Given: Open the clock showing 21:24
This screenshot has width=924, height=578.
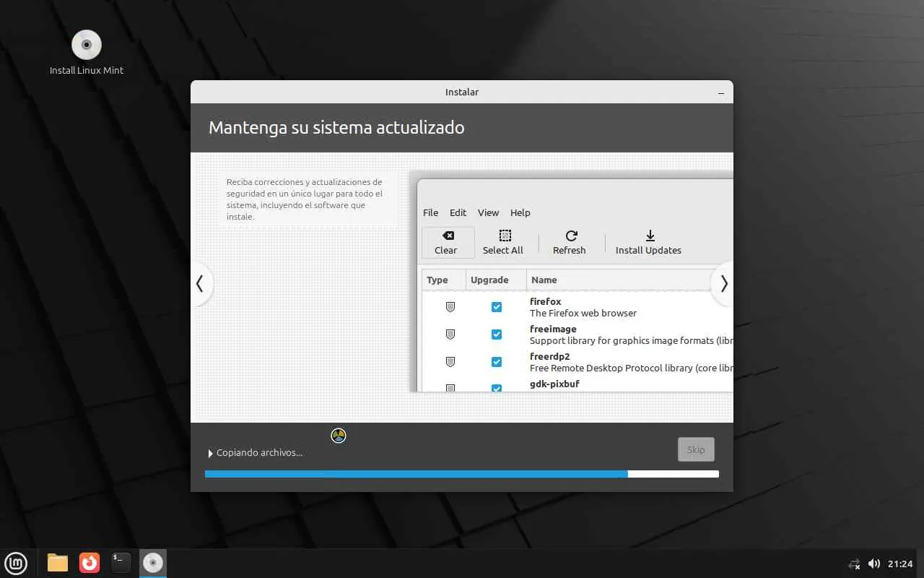Looking at the screenshot, I should click(900, 564).
